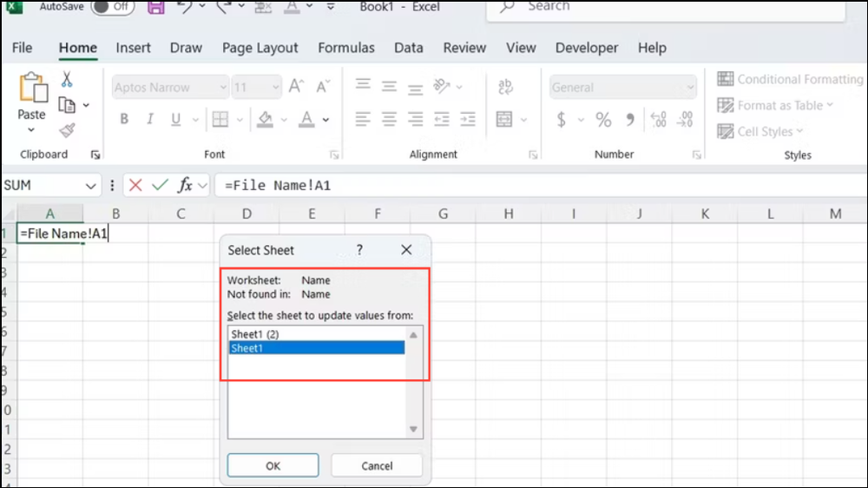The height and width of the screenshot is (488, 868).
Task: Click the Center align icon
Action: click(389, 119)
